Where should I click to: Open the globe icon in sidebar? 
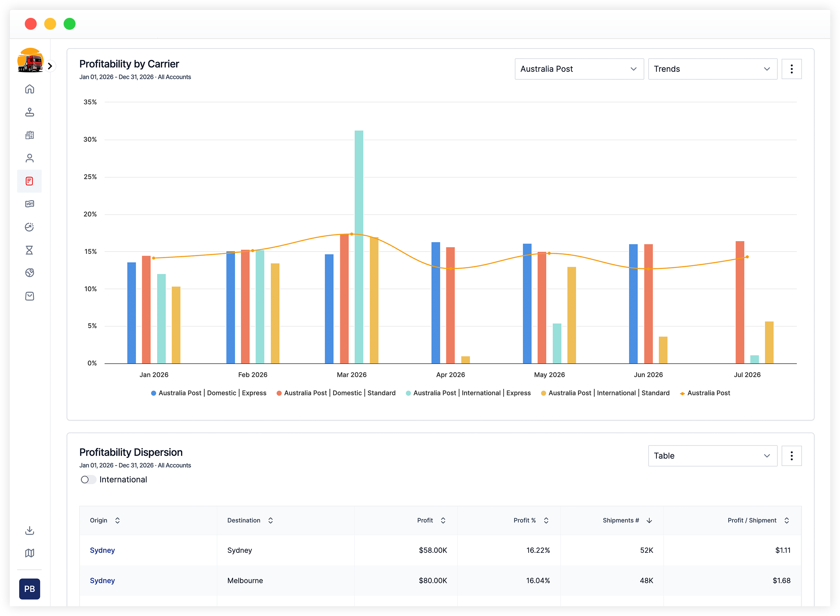(30, 273)
